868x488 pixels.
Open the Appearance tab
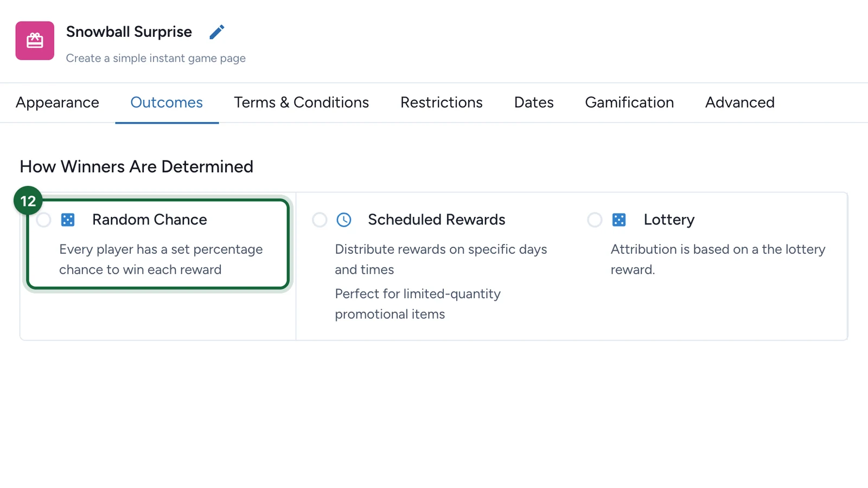coord(58,102)
